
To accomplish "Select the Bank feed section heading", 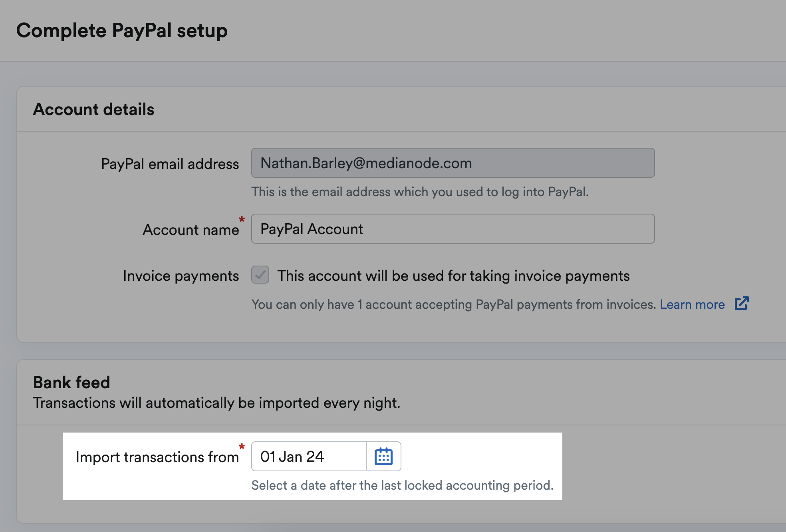I will click(71, 382).
